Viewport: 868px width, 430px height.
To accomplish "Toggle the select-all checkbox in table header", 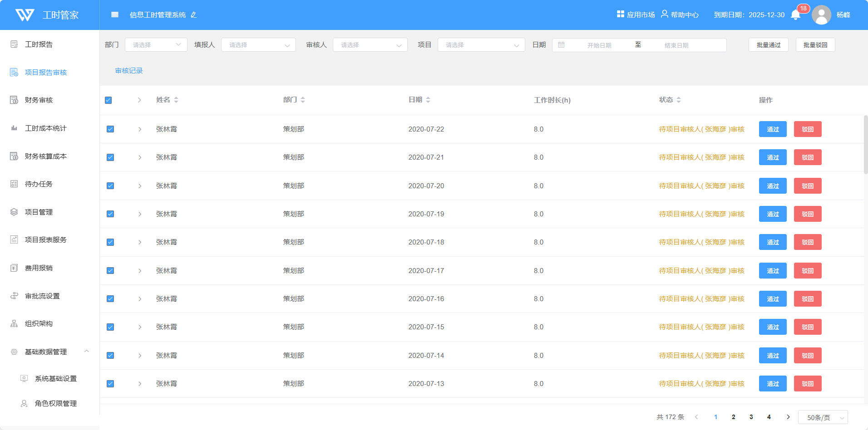I will pyautogui.click(x=108, y=100).
